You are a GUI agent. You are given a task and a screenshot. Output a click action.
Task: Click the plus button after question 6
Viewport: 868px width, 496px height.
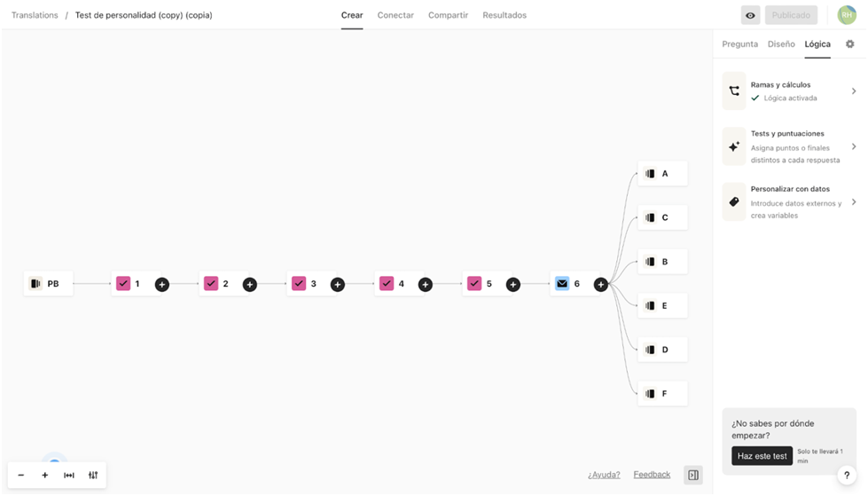click(x=600, y=285)
